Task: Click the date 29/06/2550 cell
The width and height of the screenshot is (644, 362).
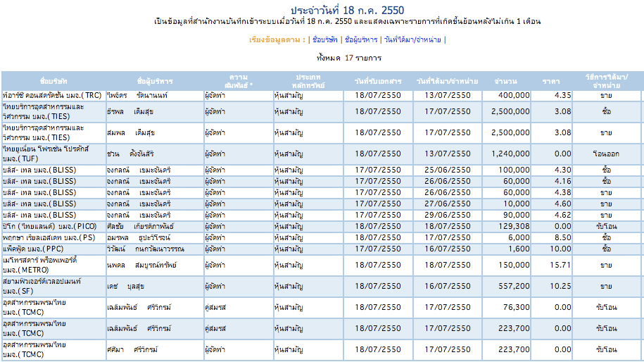Action: tap(448, 215)
